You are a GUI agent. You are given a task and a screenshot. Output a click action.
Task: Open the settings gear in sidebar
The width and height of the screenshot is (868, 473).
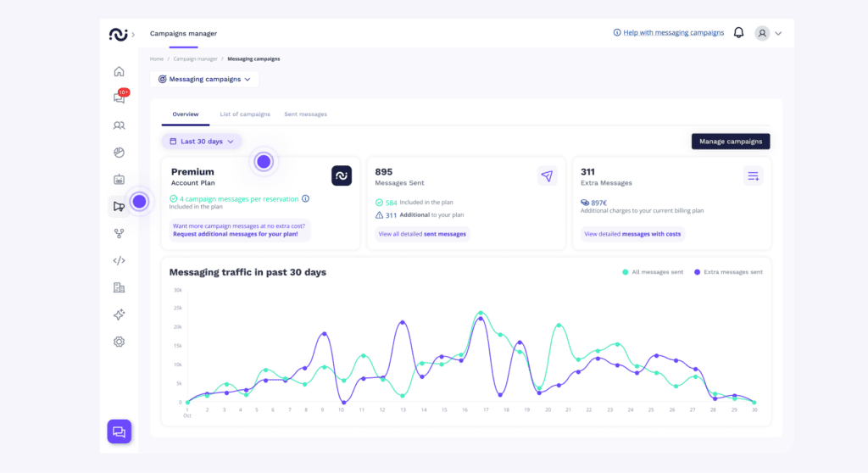[x=119, y=342]
